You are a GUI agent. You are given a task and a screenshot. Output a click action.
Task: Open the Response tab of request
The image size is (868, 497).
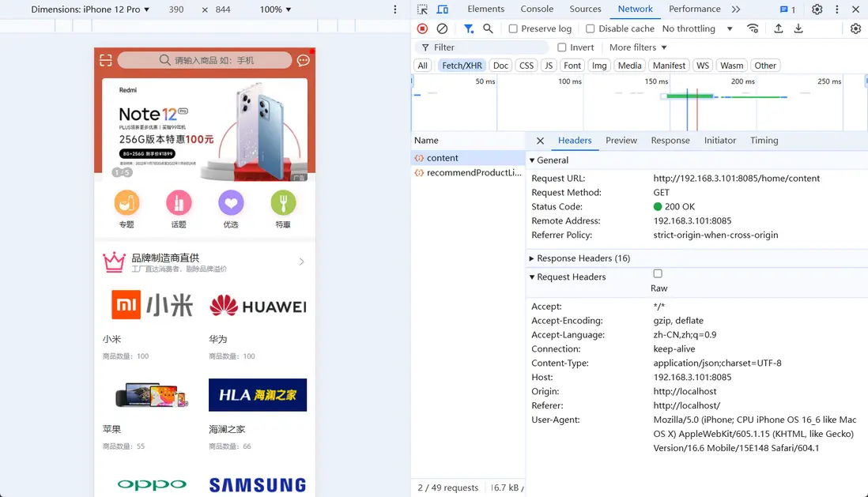point(670,141)
